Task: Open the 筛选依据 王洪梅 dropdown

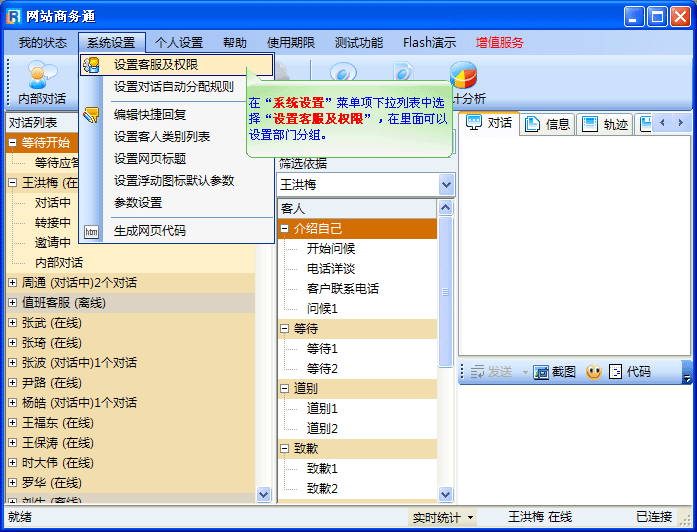Action: click(446, 185)
